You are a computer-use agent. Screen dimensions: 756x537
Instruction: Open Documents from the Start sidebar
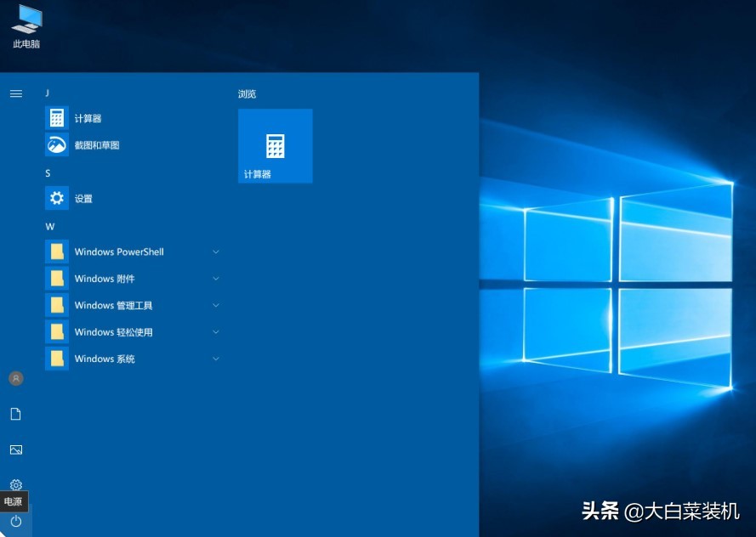[x=16, y=414]
